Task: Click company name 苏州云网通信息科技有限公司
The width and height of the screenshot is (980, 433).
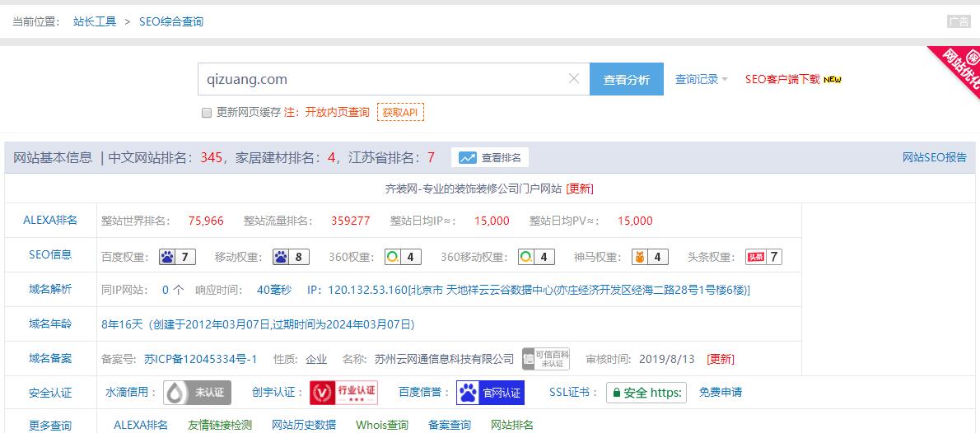Action: pos(445,359)
